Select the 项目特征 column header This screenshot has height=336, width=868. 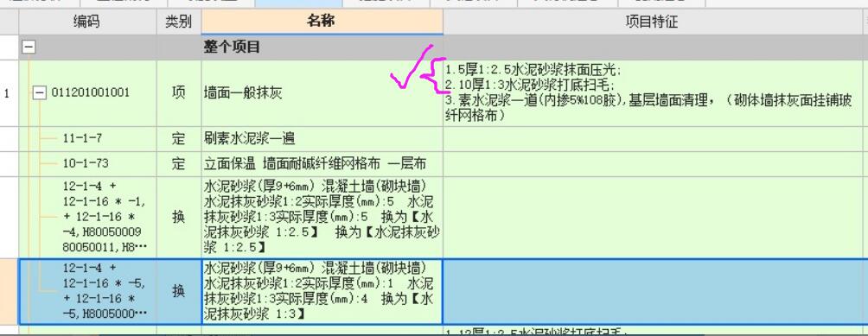click(x=652, y=22)
